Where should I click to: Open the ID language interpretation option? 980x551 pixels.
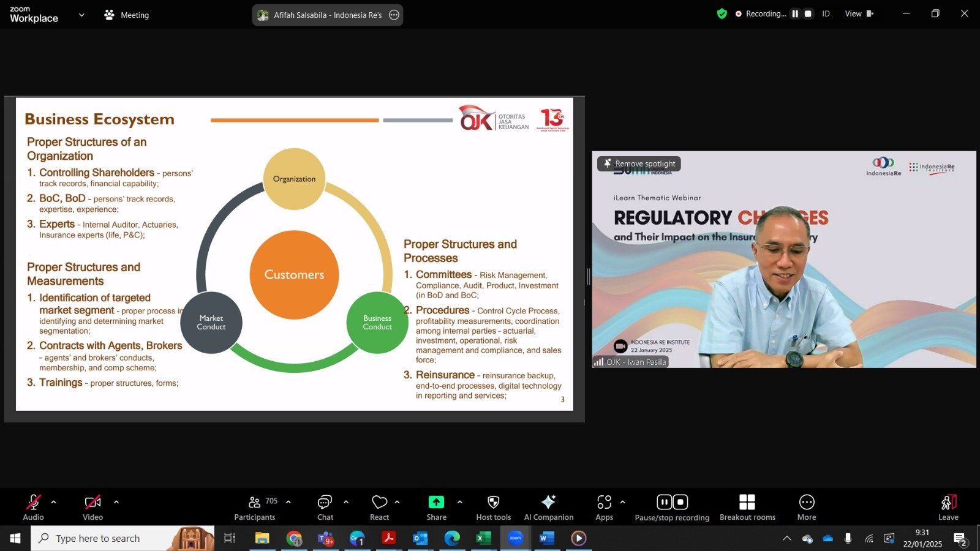click(826, 13)
